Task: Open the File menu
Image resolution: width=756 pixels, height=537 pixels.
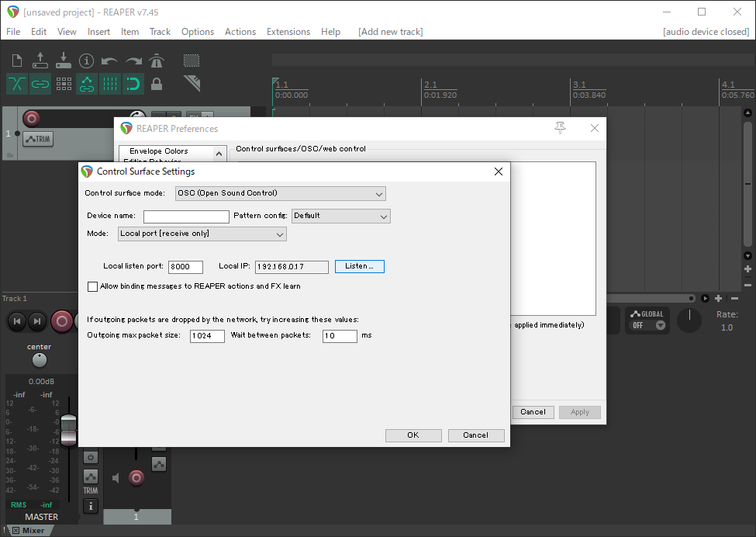Action: pyautogui.click(x=13, y=32)
